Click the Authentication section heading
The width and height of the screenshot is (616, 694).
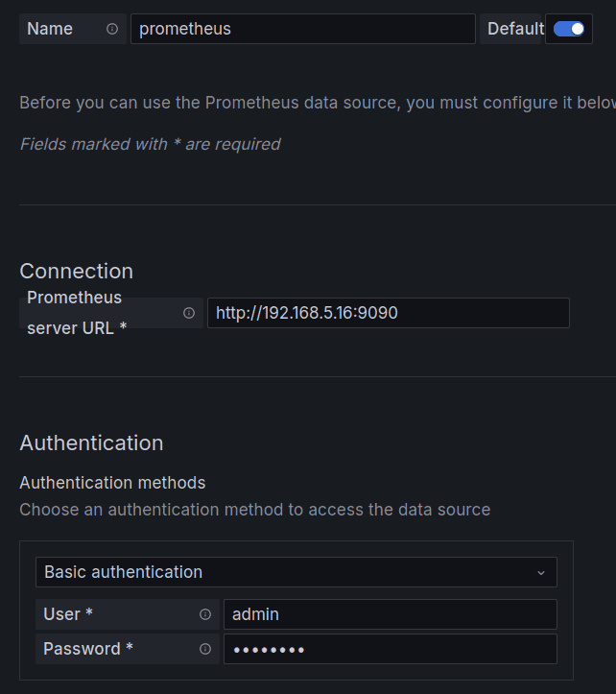point(91,443)
